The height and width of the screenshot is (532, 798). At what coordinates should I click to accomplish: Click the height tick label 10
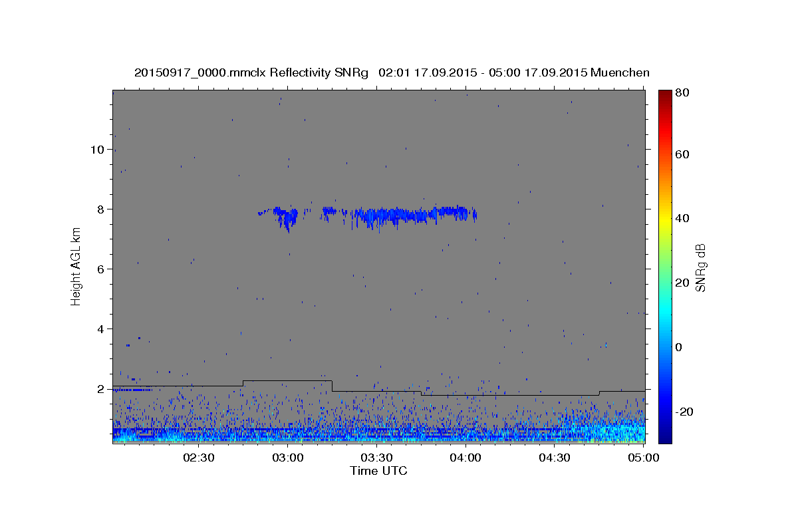[98, 150]
